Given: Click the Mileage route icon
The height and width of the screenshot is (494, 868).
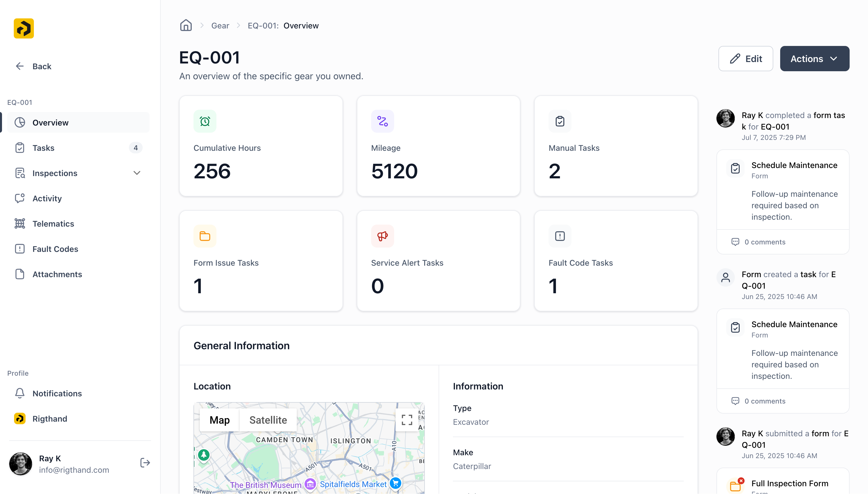Looking at the screenshot, I should (x=382, y=121).
